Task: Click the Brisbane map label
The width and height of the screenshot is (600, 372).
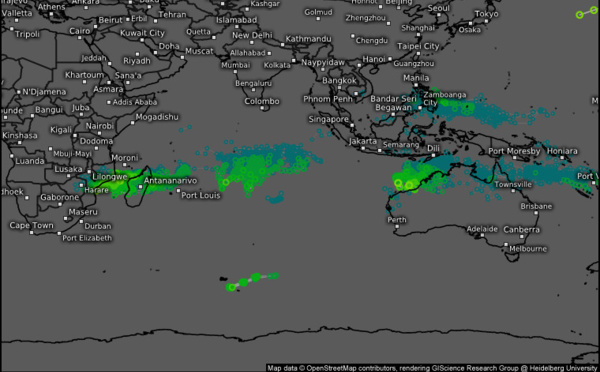Action: click(536, 206)
